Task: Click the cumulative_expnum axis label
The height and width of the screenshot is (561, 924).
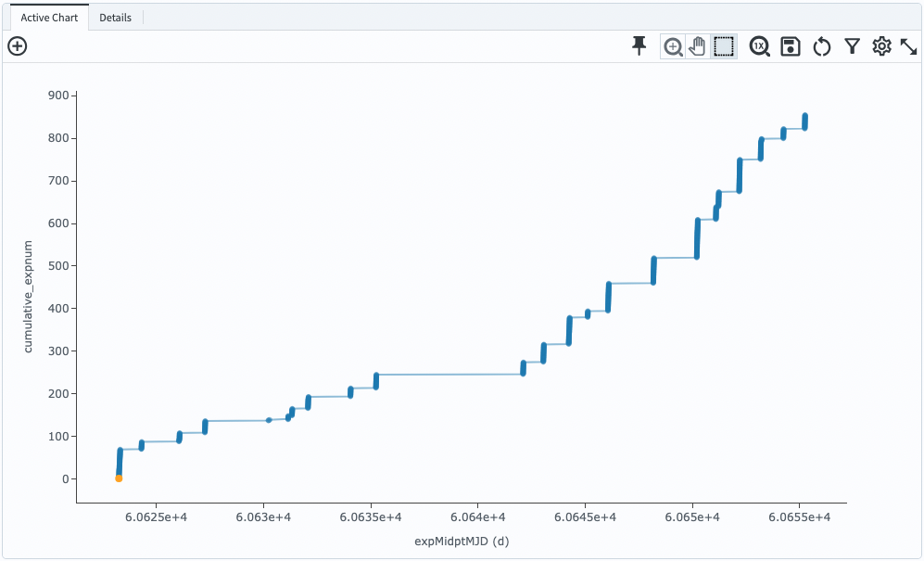Action: click(x=27, y=295)
